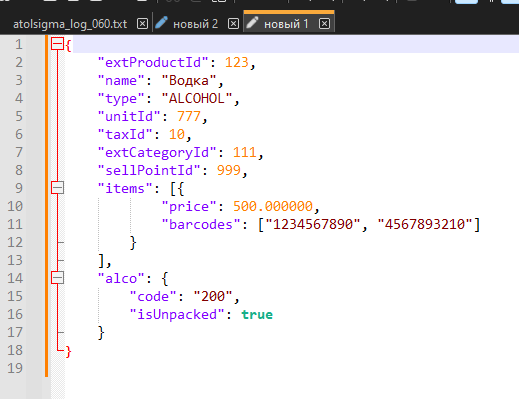519x399 pixels.
Task: Click line number 10 in the margin
Action: (15, 206)
